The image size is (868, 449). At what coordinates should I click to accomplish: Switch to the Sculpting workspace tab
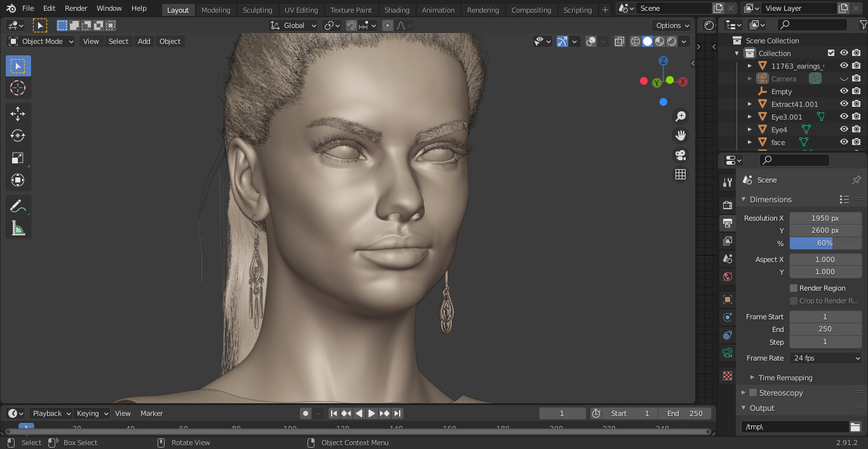click(257, 10)
